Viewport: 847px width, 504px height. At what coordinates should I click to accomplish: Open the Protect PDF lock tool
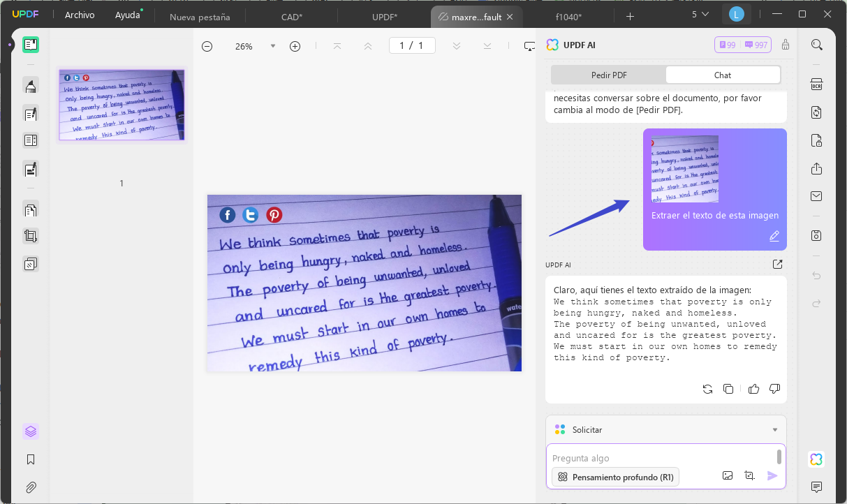click(x=816, y=140)
